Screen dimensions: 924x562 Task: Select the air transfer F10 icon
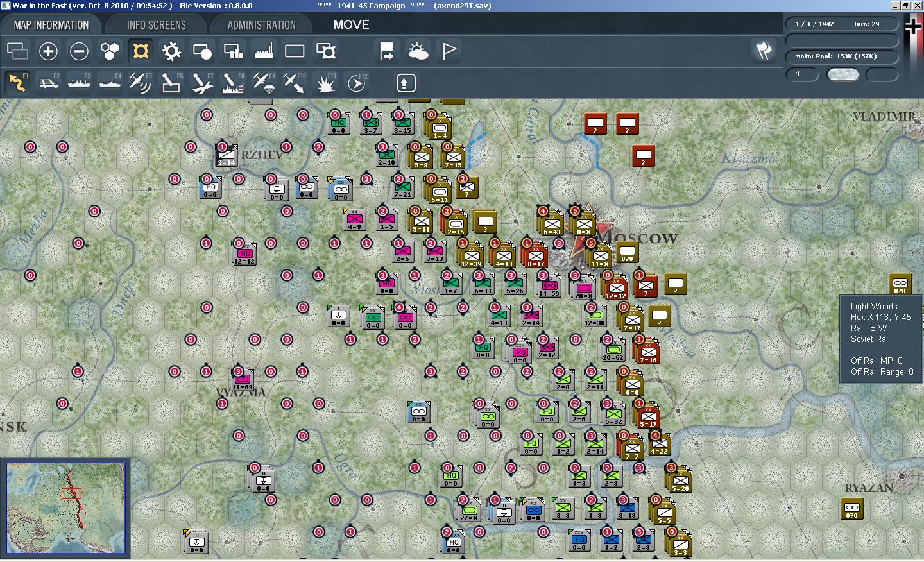click(x=294, y=83)
